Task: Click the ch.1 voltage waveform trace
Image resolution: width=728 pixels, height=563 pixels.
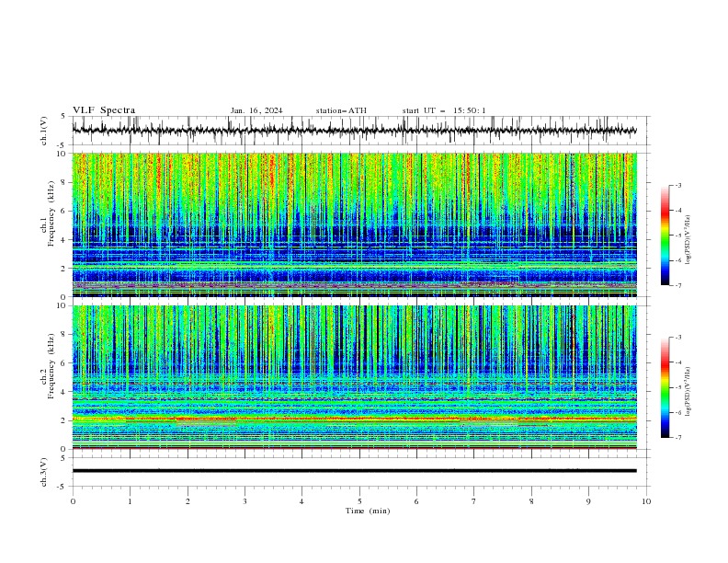Action: 355,131
